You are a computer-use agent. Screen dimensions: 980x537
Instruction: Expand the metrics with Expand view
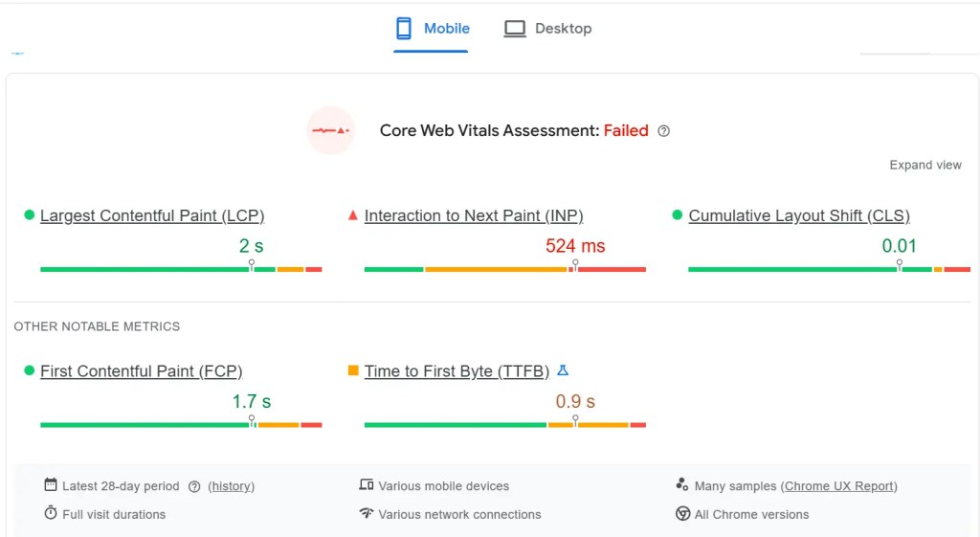(x=925, y=165)
